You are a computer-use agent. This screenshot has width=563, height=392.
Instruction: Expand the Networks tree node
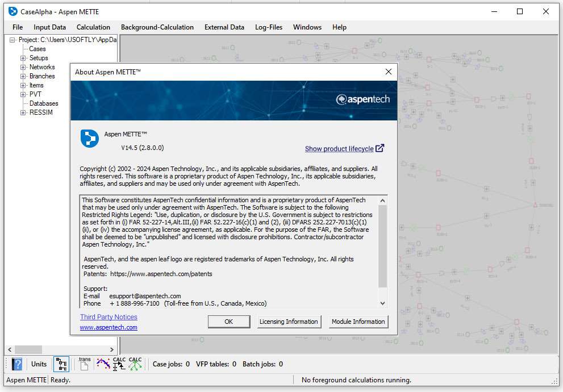click(x=23, y=67)
